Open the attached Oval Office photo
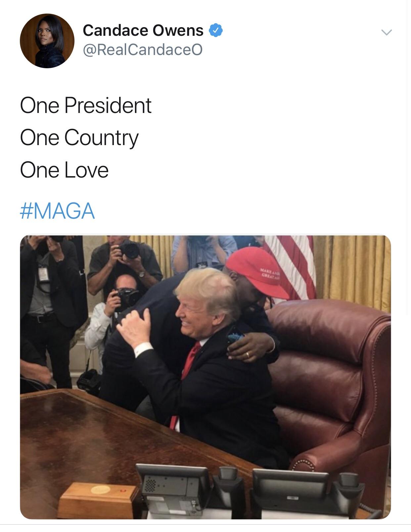Image resolution: width=411 pixels, height=532 pixels. point(206,377)
